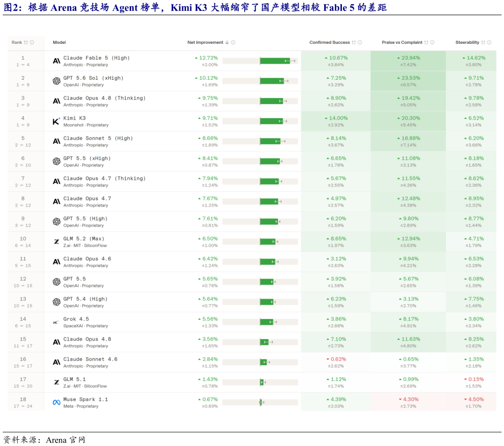Open Confirmed Success info icon
The image size is (504, 446).
(360, 42)
